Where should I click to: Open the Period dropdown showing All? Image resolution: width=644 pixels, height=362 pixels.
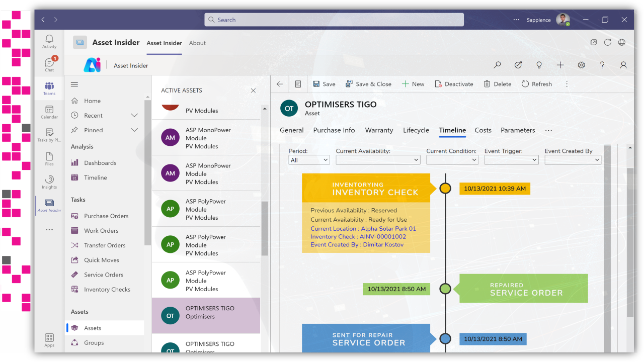308,159
